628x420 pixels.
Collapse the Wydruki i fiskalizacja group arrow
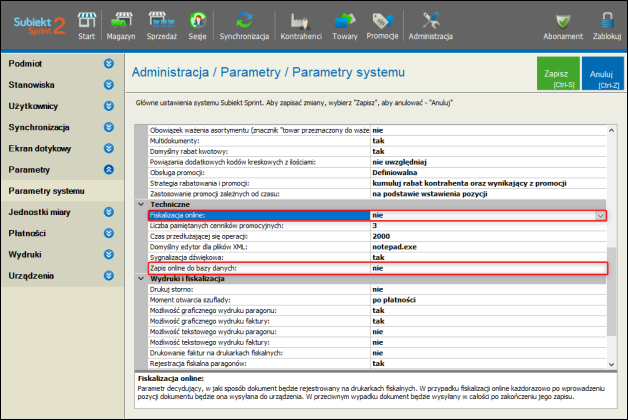coord(141,278)
